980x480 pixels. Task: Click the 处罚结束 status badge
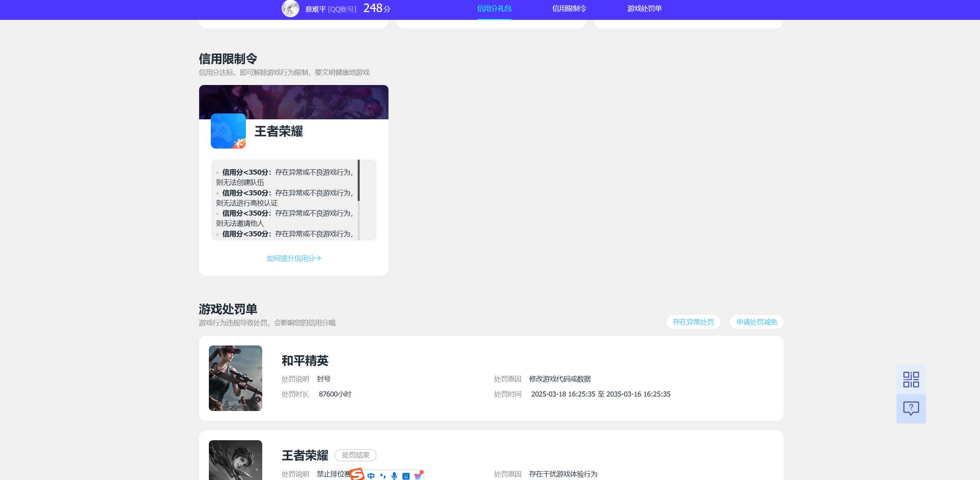(355, 455)
